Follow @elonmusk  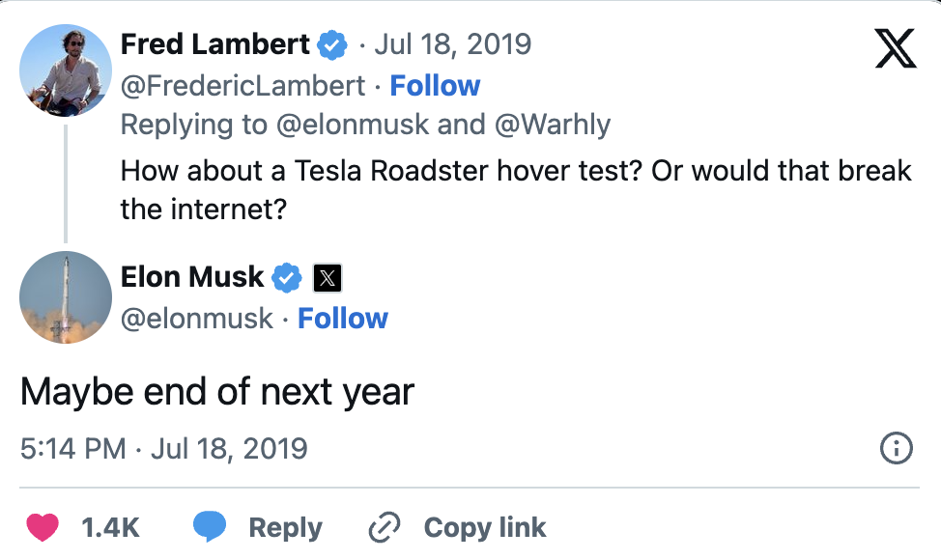[342, 319]
